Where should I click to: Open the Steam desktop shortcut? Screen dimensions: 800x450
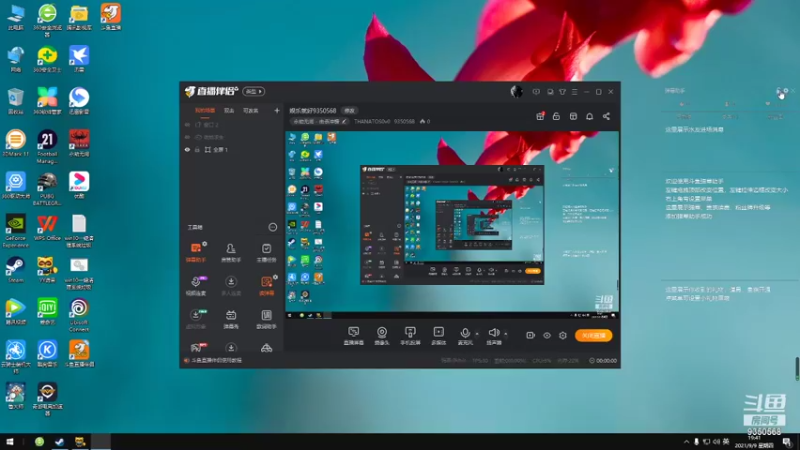[15, 270]
